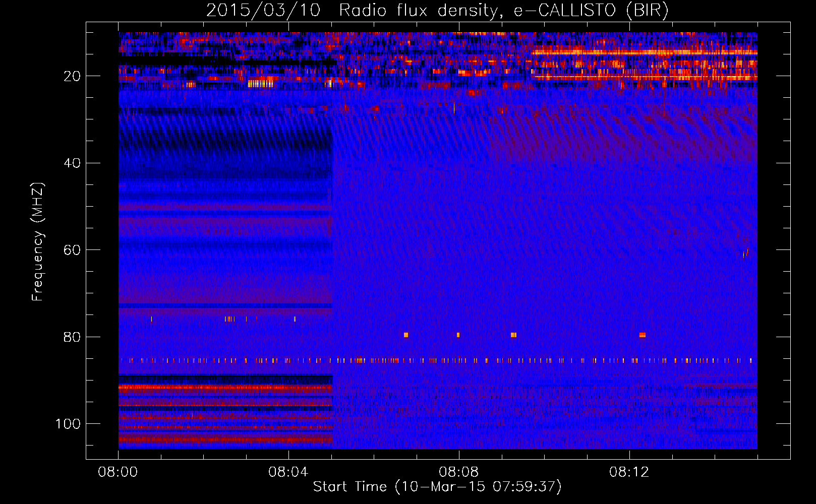Click the '08:12' time tick label
Screen dimensions: 816x504
(x=629, y=472)
